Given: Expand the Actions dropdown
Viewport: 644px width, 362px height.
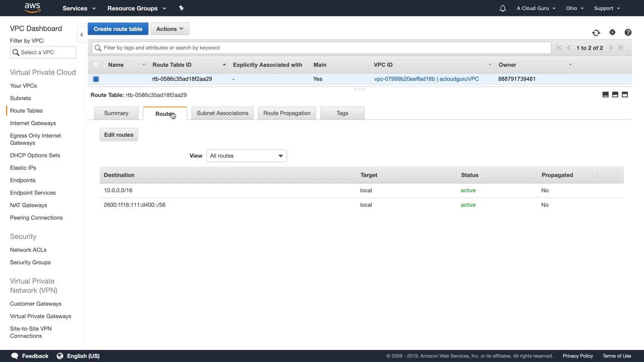Looking at the screenshot, I should pyautogui.click(x=170, y=29).
